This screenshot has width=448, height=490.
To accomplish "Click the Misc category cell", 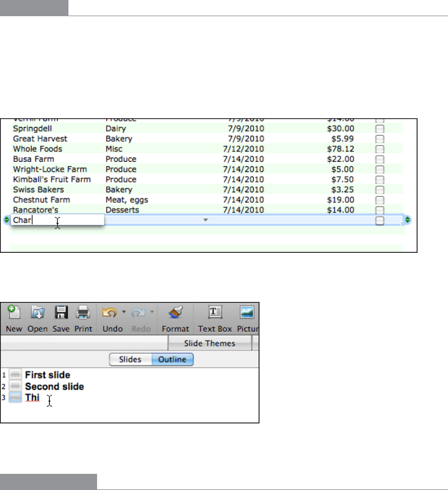I will pyautogui.click(x=114, y=149).
